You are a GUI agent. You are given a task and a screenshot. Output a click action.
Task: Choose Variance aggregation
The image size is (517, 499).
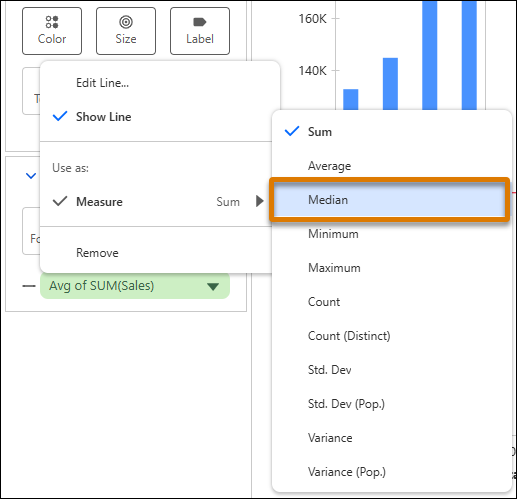click(x=392, y=438)
